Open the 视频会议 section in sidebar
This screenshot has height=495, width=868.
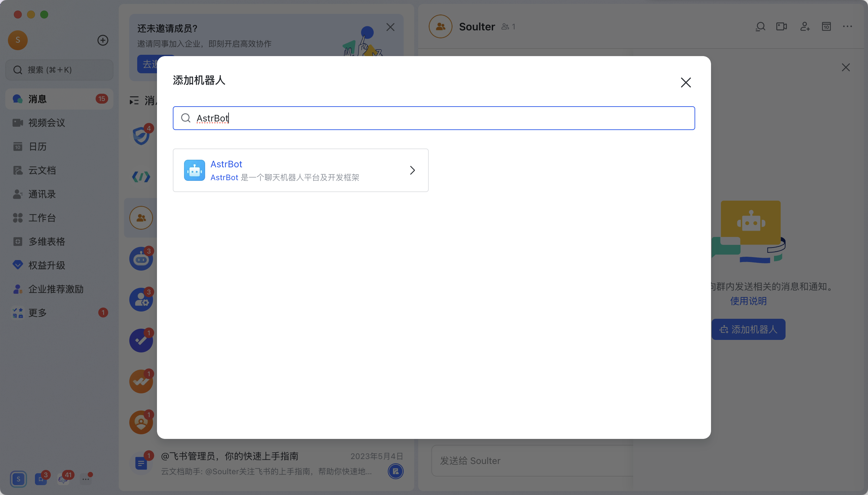coord(46,123)
